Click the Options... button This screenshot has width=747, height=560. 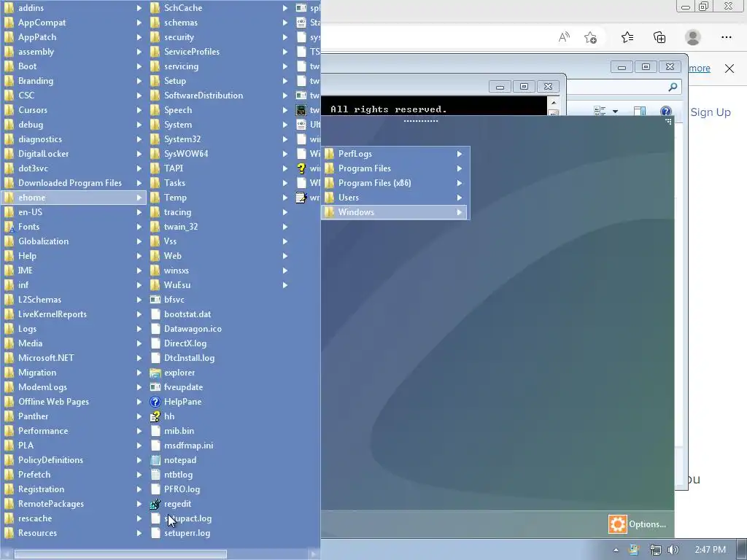coord(638,524)
